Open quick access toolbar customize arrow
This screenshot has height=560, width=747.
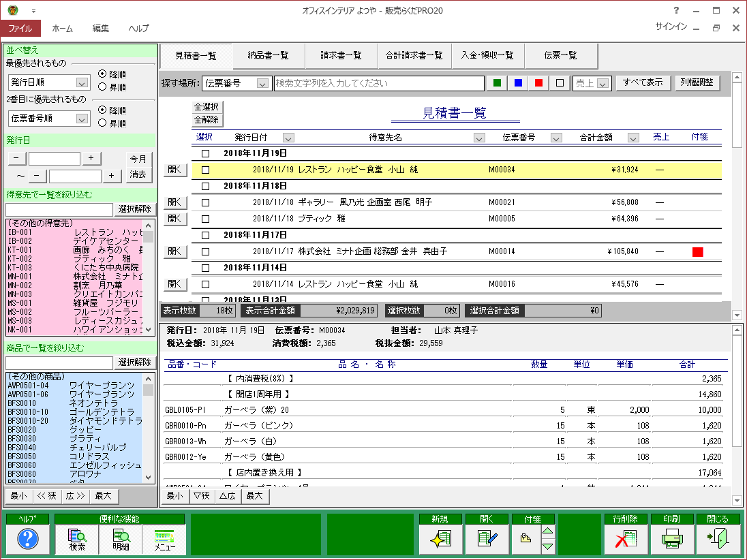point(33,10)
